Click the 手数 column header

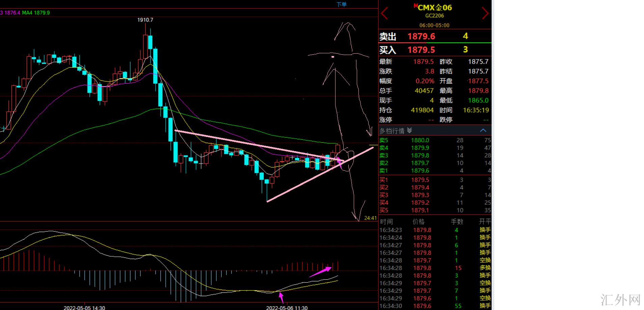pyautogui.click(x=457, y=222)
